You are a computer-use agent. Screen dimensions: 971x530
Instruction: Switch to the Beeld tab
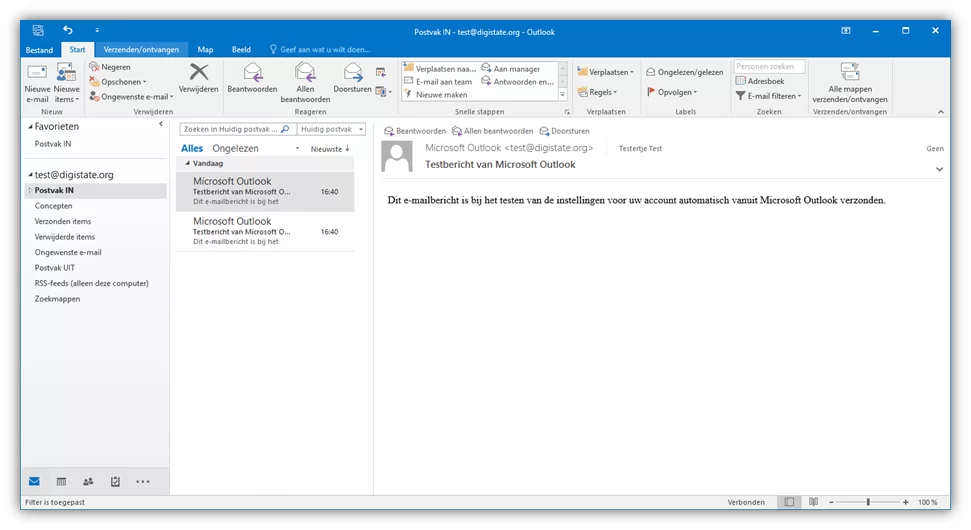point(241,50)
